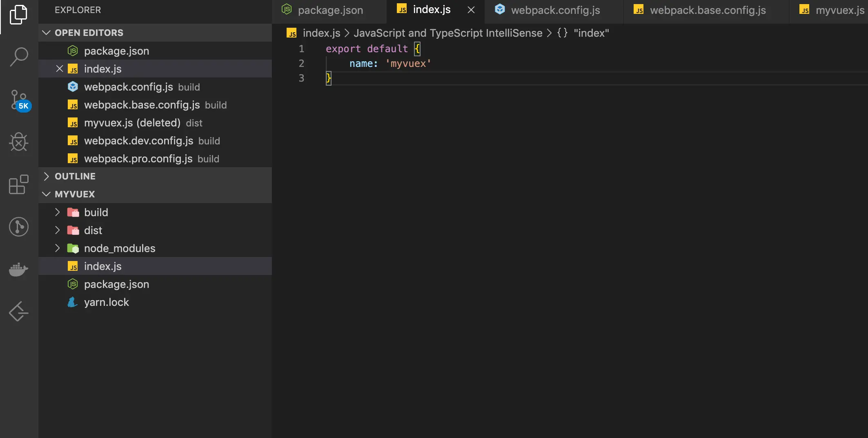Open Source Control with 5K badge
The image size is (868, 438).
[x=19, y=100]
